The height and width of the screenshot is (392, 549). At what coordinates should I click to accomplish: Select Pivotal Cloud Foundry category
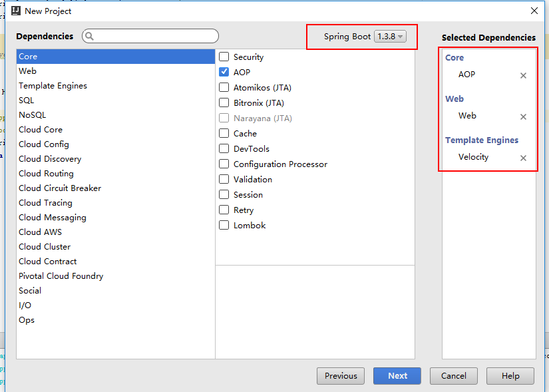pyautogui.click(x=116, y=276)
